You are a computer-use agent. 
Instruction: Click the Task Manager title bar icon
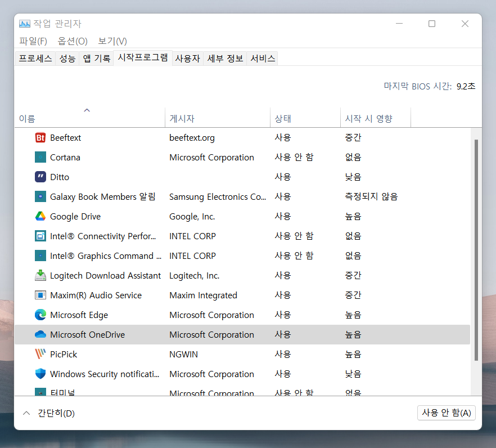click(x=25, y=24)
